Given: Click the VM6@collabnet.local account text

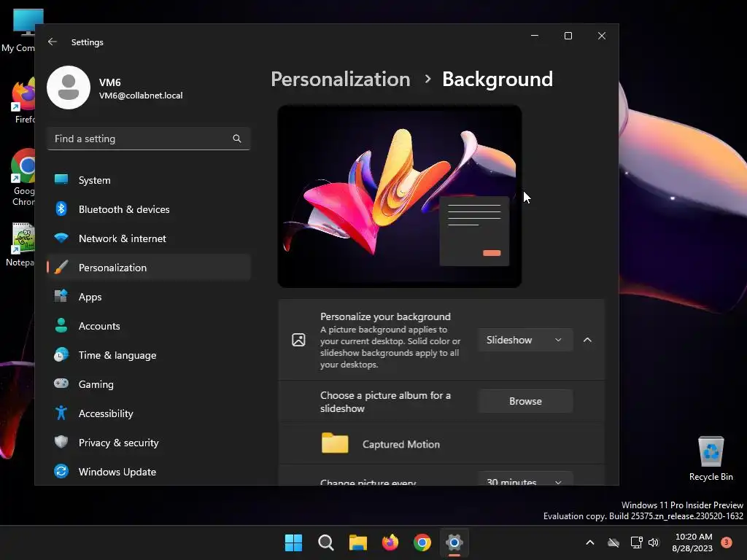Looking at the screenshot, I should coord(141,96).
